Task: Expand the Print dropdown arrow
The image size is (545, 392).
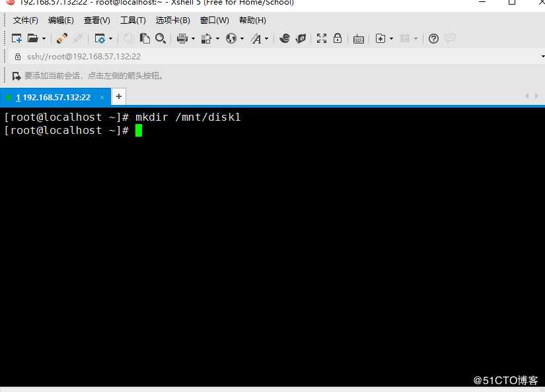Action: point(194,38)
